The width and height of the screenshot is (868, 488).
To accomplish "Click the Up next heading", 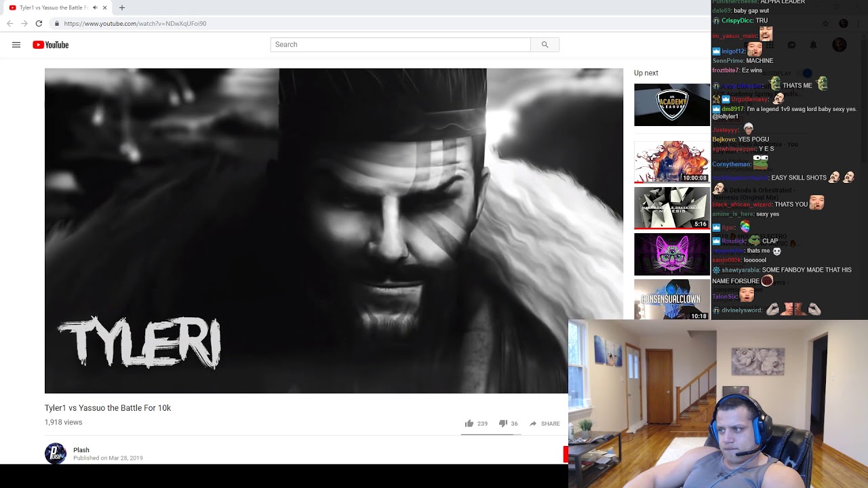I will [646, 73].
